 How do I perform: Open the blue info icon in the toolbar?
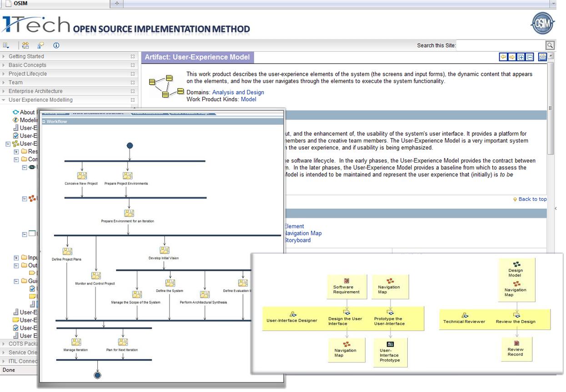(x=56, y=45)
